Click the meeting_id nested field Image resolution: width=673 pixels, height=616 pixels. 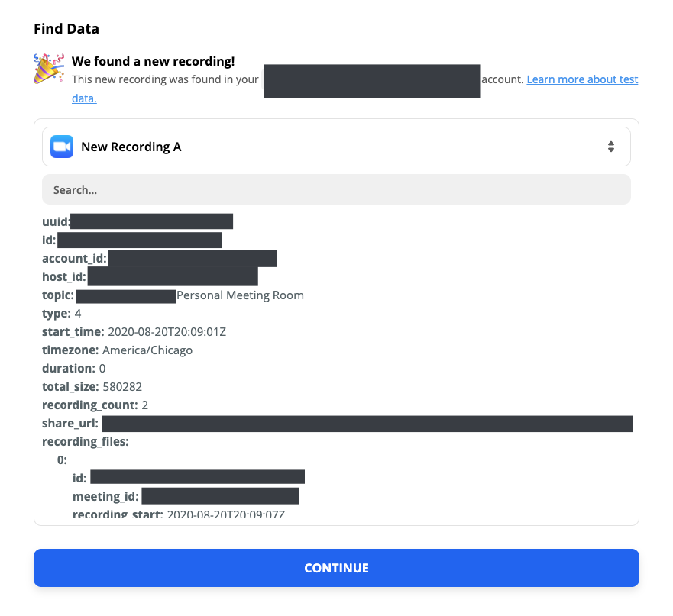click(x=186, y=496)
